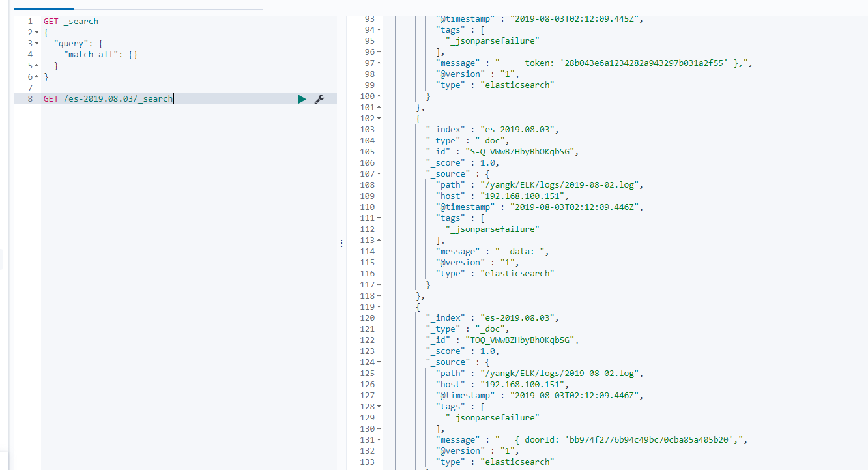This screenshot has height=470, width=868.
Task: Grab the panel divider handle between editors
Action: (341, 242)
